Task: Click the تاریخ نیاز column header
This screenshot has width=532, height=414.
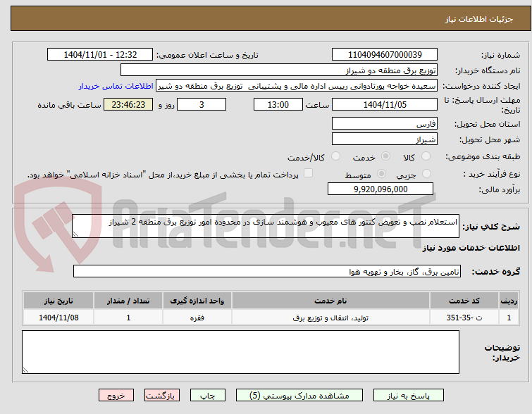Action: (x=58, y=301)
